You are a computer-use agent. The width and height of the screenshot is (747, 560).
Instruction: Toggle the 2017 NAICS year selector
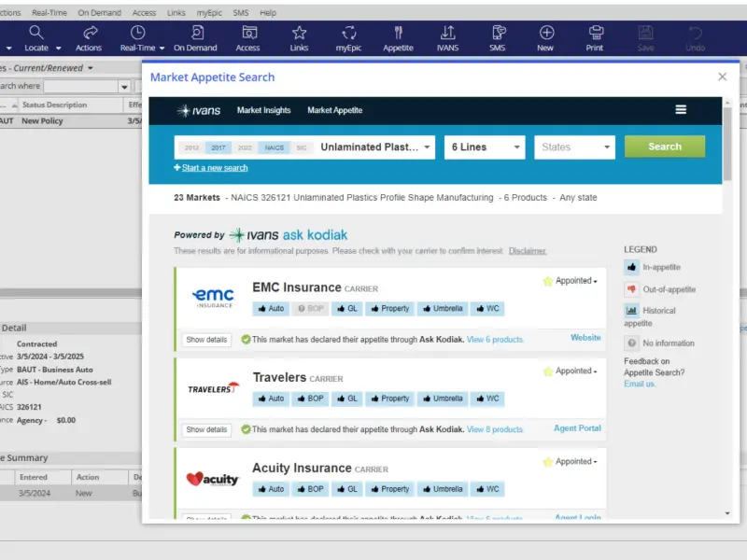click(218, 147)
